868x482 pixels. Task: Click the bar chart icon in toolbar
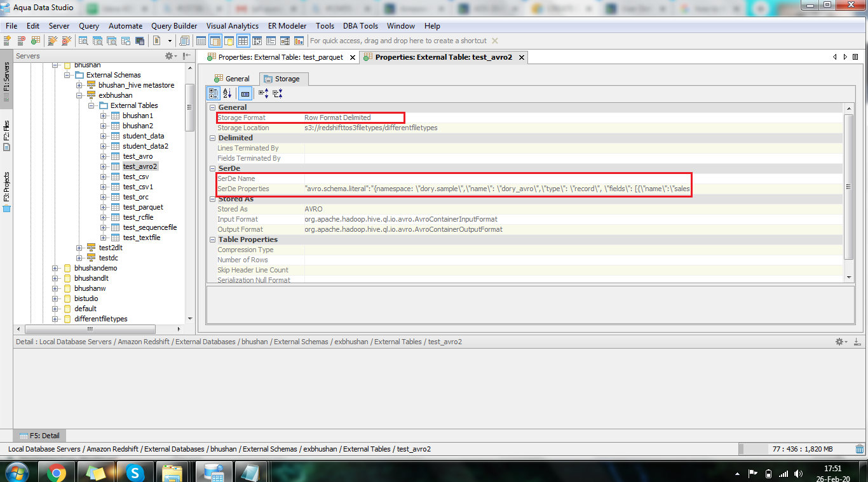[299, 41]
